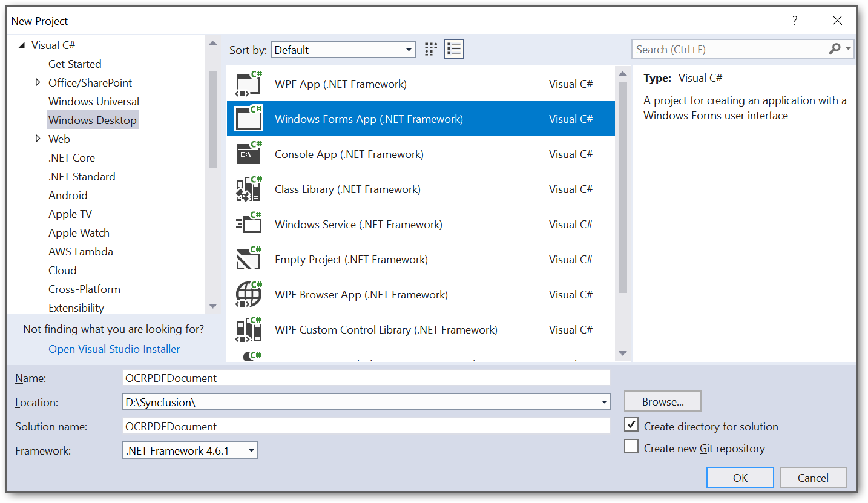Click the search magnifier icon
Screen dimensions: 868x503
coord(835,49)
